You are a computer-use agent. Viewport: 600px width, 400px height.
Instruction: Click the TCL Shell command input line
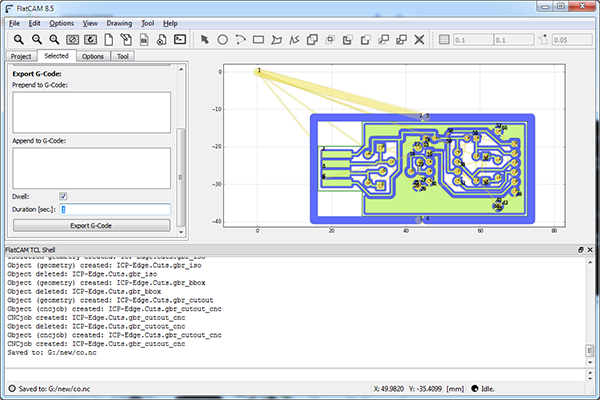[x=295, y=374]
